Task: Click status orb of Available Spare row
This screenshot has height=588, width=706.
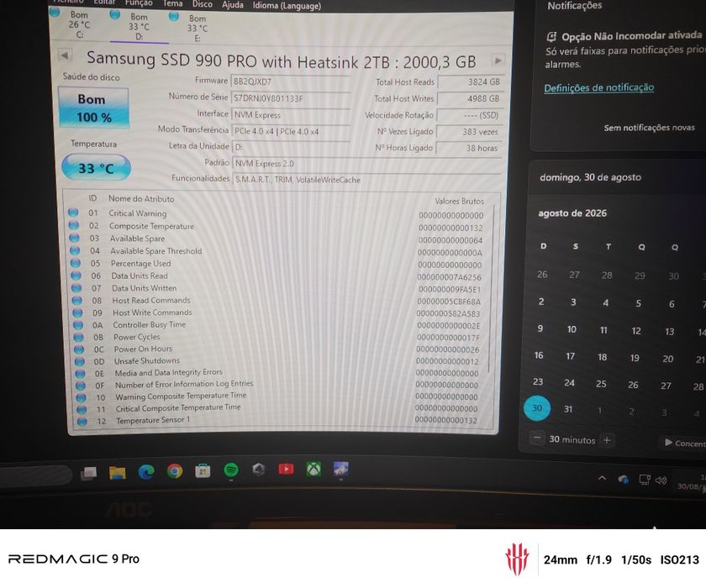Action: click(74, 238)
